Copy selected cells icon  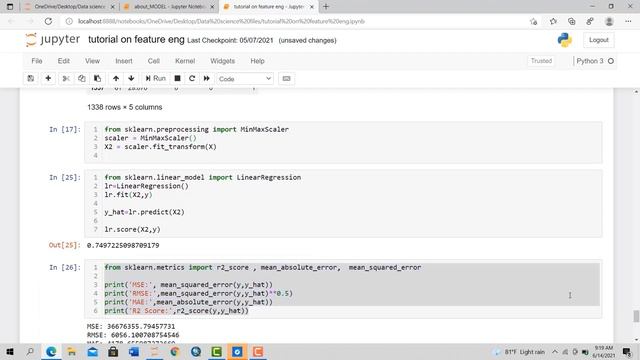[81, 78]
